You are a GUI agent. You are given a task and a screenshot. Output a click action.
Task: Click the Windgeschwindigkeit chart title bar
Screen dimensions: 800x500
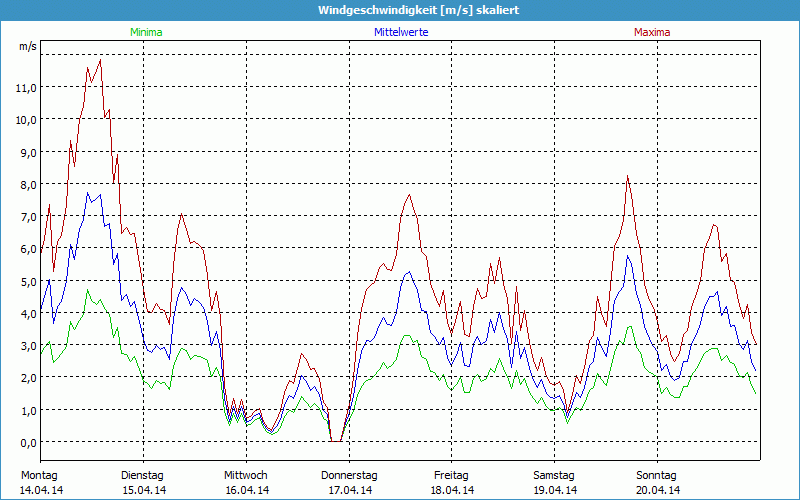400,10
